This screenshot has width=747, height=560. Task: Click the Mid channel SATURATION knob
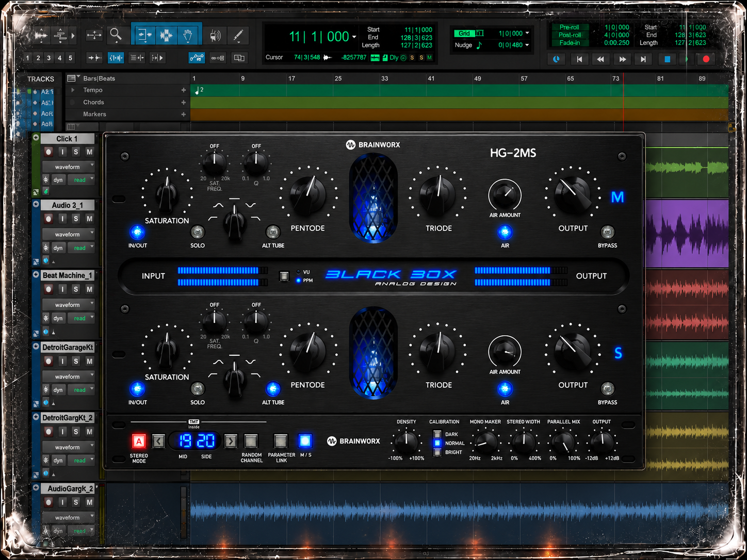tap(167, 194)
